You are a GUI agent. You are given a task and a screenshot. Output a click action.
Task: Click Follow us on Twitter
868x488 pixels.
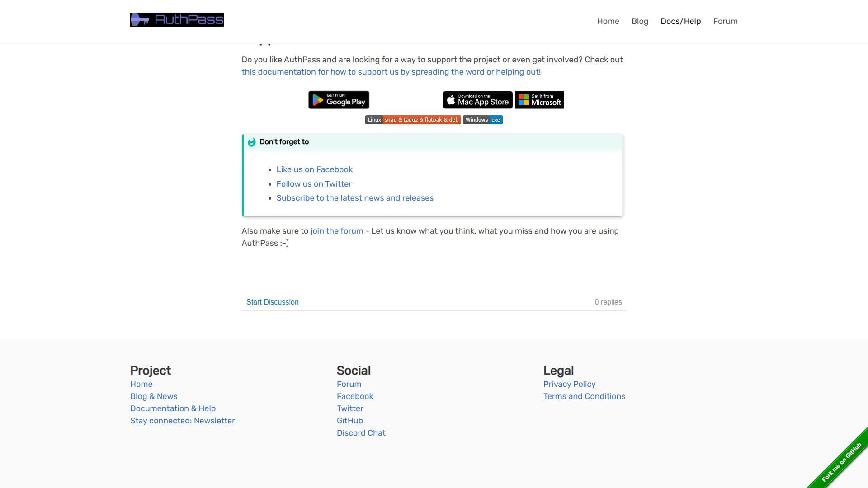click(314, 184)
